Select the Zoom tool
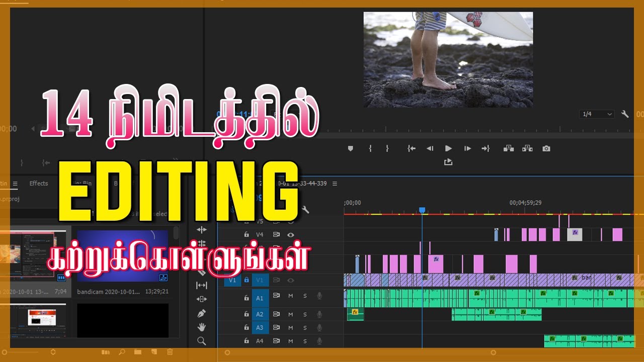Viewport: 644px width, 362px height. pyautogui.click(x=201, y=341)
